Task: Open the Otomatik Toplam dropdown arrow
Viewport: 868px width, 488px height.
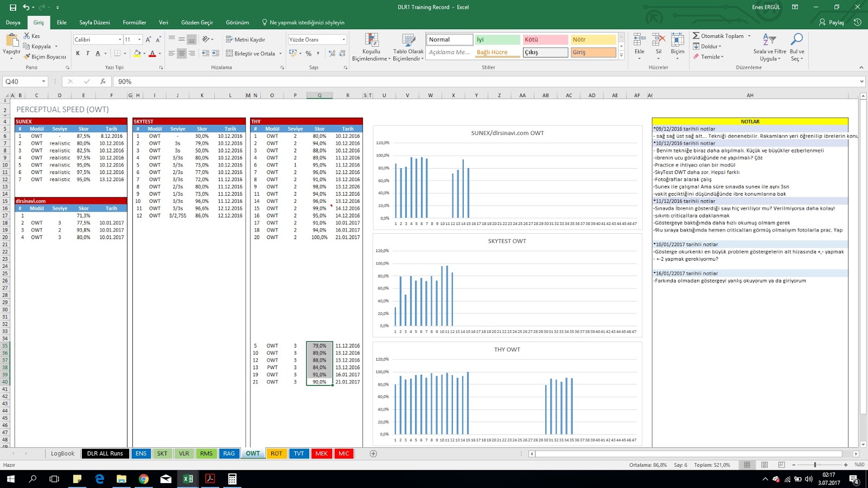Action: coord(749,36)
